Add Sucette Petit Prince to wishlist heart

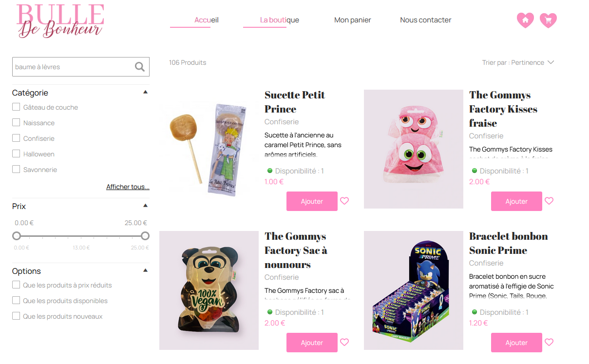click(x=344, y=201)
